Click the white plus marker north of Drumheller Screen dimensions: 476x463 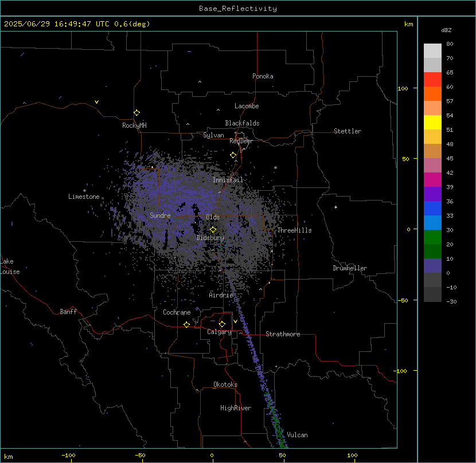(335, 207)
